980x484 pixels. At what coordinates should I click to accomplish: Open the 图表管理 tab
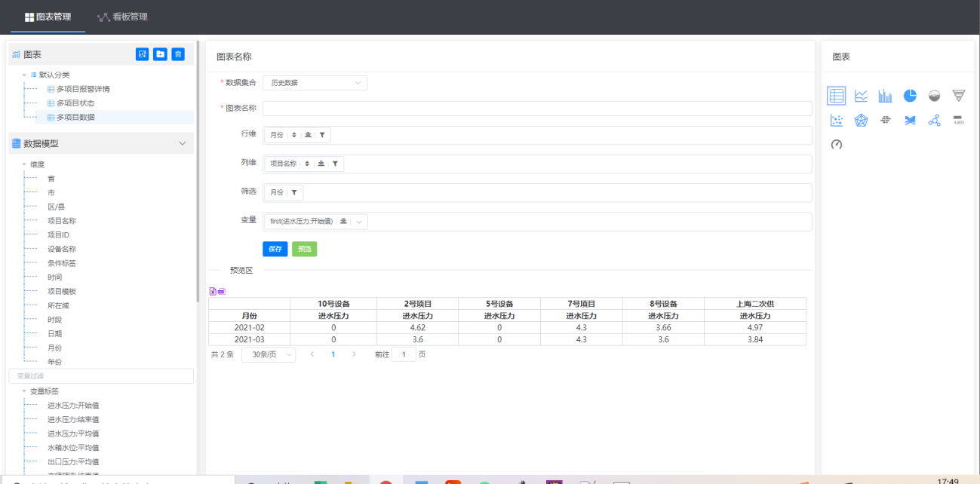[x=48, y=17]
